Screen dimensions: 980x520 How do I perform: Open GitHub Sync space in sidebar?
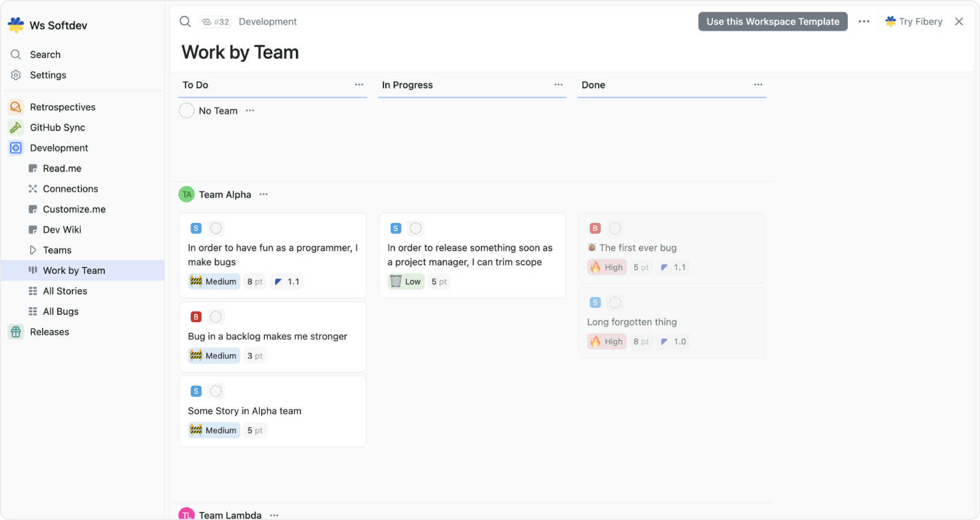pyautogui.click(x=58, y=127)
